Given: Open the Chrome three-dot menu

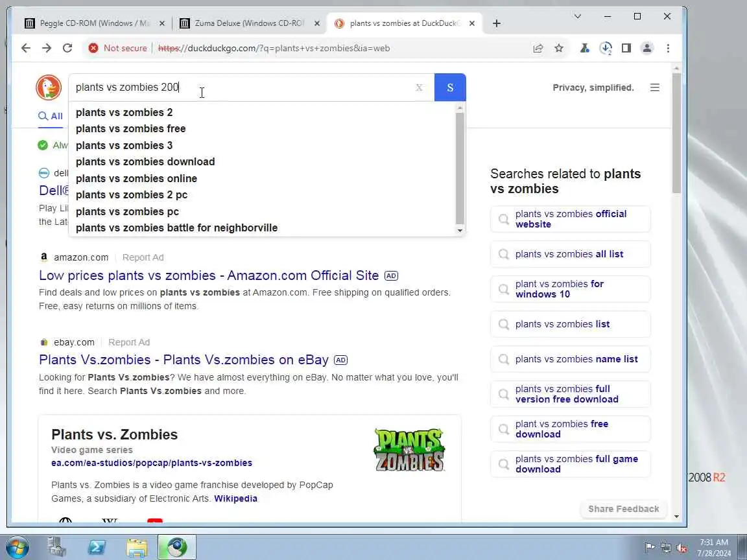Looking at the screenshot, I should (x=668, y=48).
